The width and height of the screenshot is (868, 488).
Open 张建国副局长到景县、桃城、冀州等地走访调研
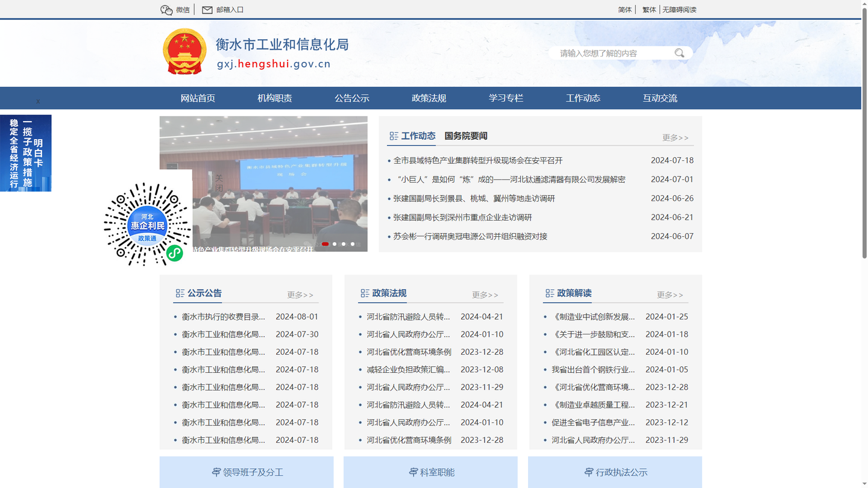[x=474, y=198]
